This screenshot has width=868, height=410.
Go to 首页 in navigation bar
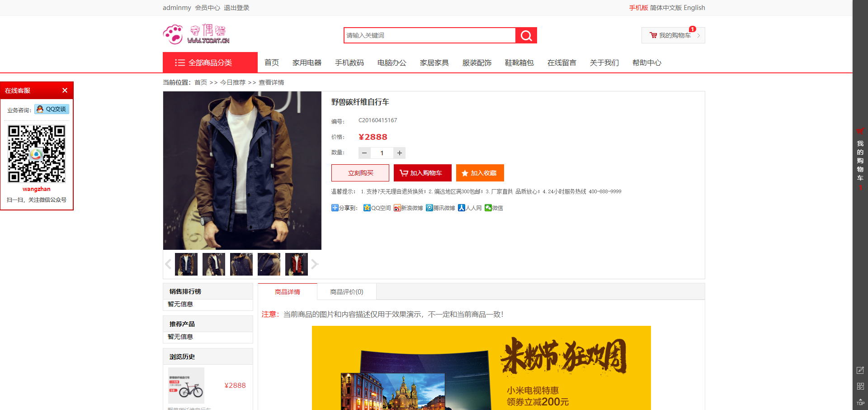click(x=272, y=62)
